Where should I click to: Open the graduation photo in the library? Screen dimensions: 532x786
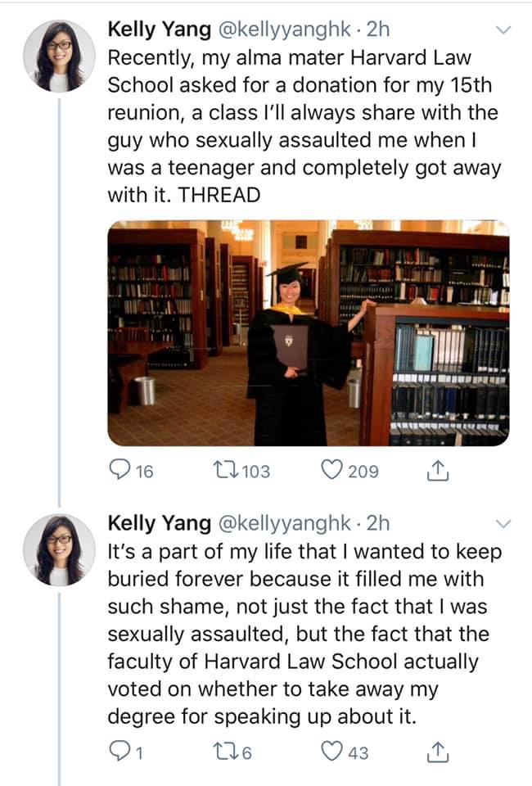click(309, 333)
